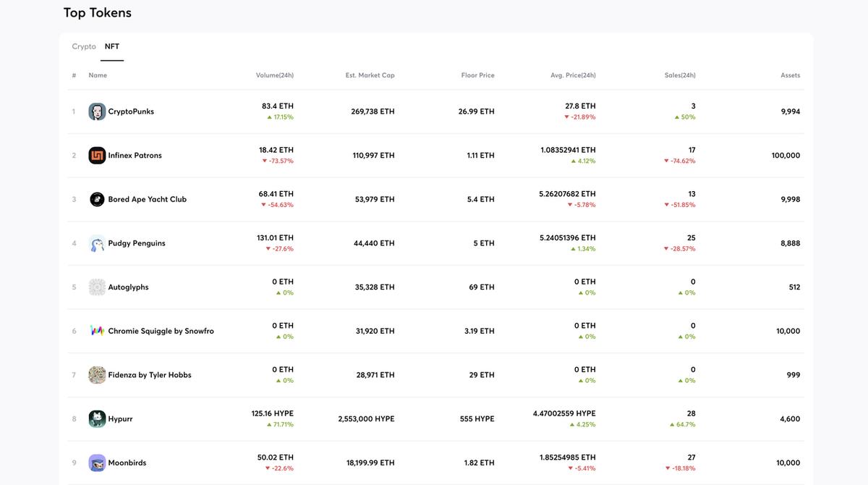Click Pudgy Penguins volume 131.01 ETH
868x485 pixels.
(x=275, y=238)
